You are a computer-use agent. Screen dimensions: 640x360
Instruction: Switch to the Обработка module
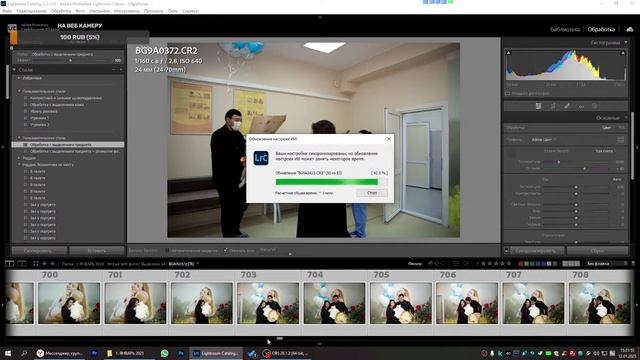(601, 29)
